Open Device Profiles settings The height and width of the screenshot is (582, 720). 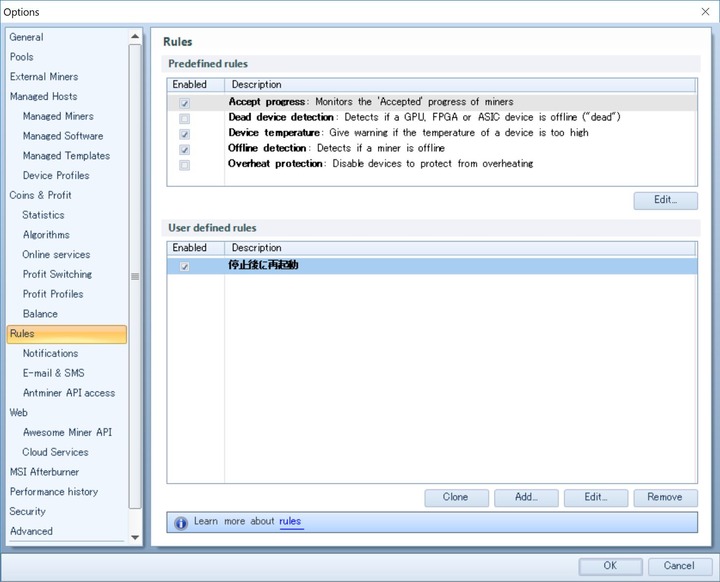[x=56, y=175]
